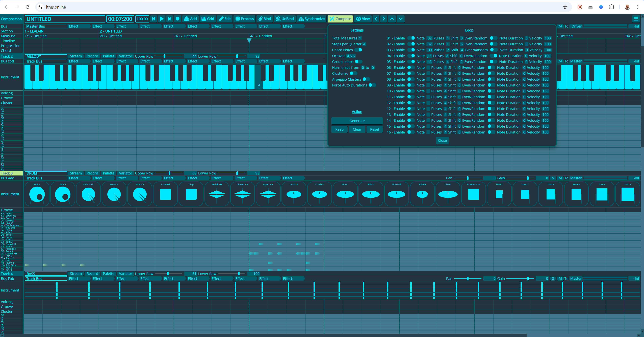Viewport: 644px width, 337px height.
Task: Adjust the DRUM track Pan slider
Action: click(468, 178)
